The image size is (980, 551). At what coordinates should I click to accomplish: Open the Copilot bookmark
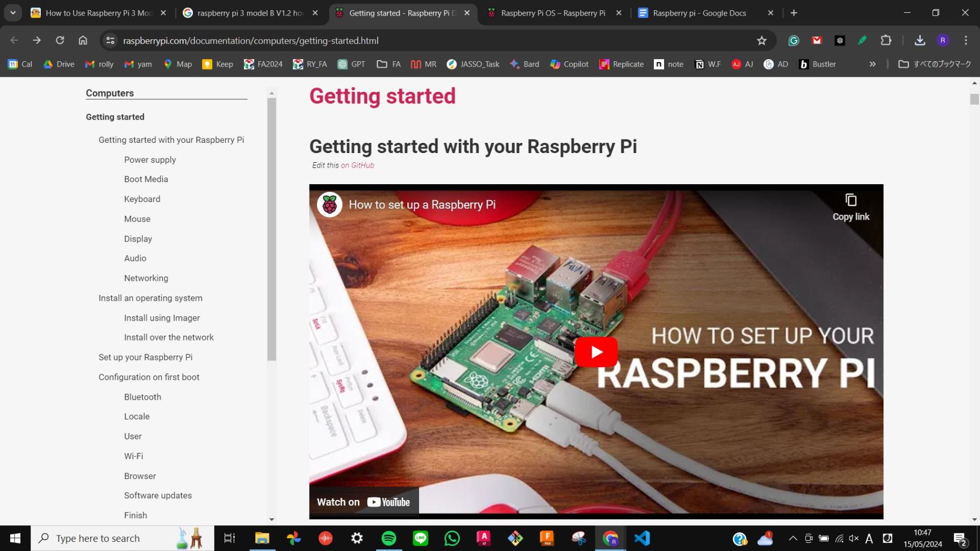point(570,64)
